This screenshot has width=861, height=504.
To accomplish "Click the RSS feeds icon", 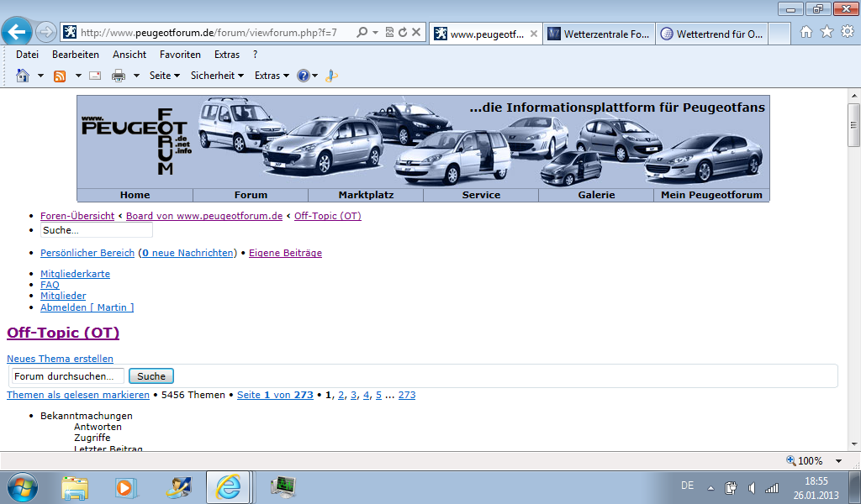I will click(60, 76).
